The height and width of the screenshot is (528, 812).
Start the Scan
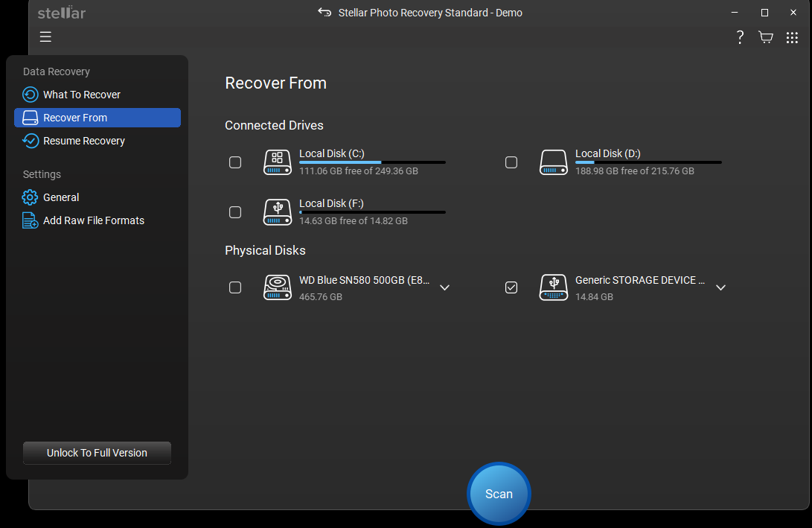tap(499, 494)
